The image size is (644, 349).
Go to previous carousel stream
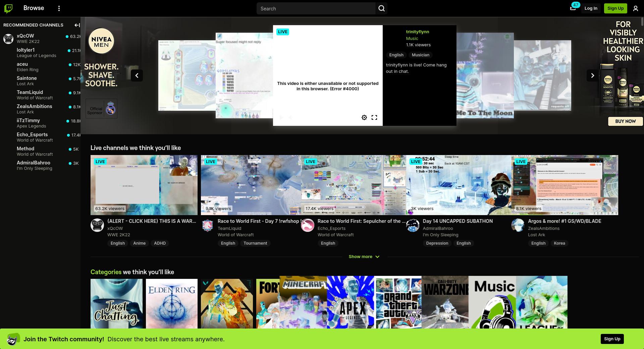pos(137,76)
